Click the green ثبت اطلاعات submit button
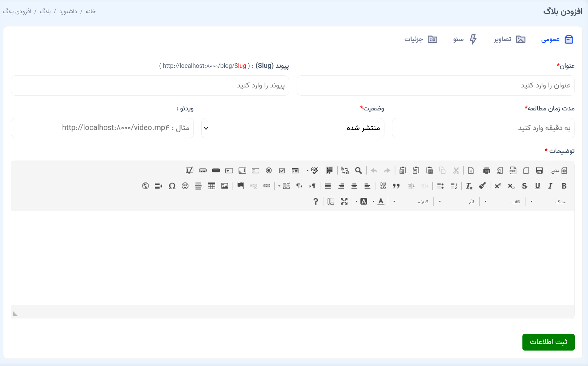588x366 pixels. pyautogui.click(x=548, y=342)
